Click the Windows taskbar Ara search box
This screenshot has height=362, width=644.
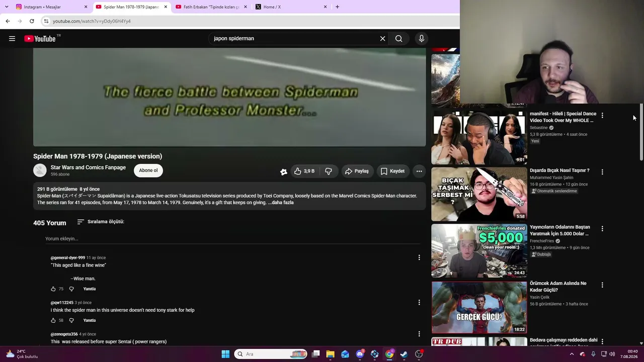[x=271, y=354]
